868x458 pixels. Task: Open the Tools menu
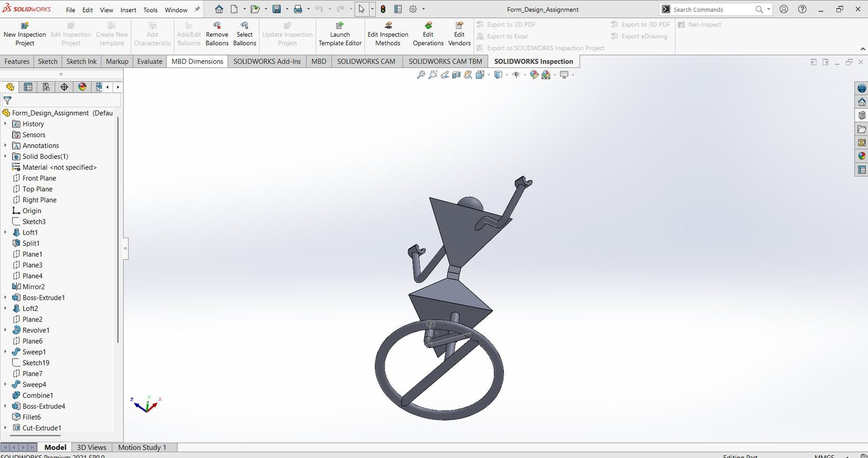click(150, 10)
